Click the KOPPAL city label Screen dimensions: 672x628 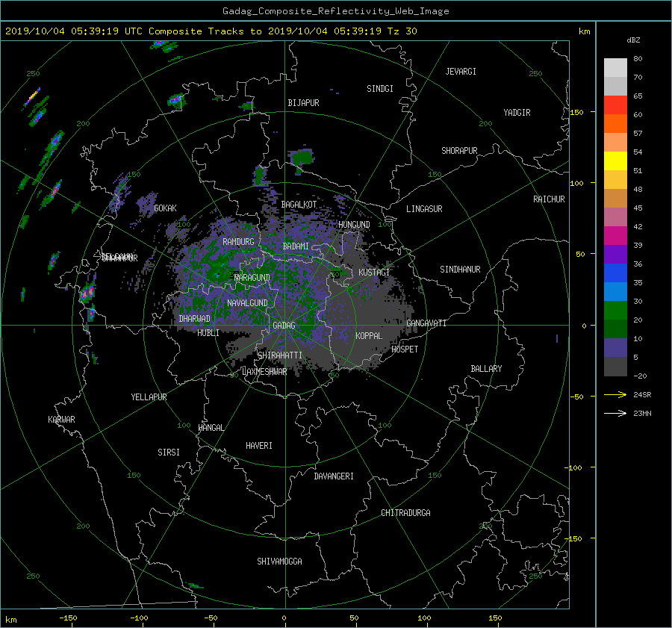[x=369, y=336]
